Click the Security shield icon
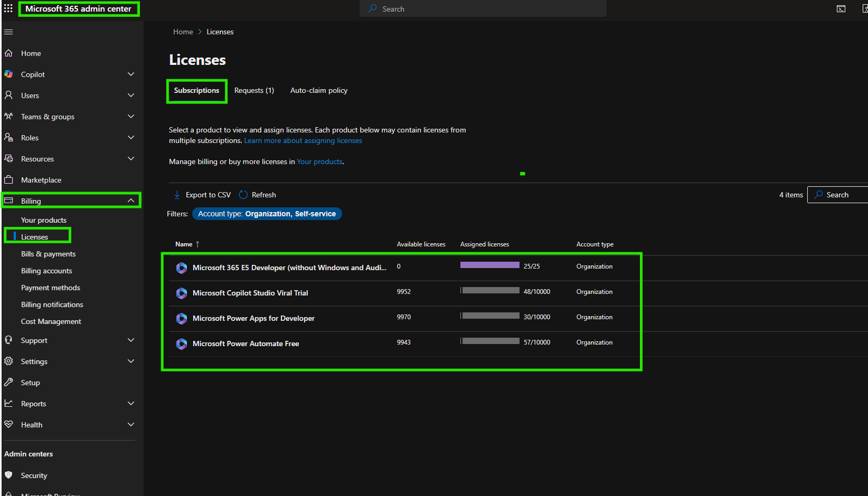Viewport: 868px width, 496px height. [x=8, y=475]
